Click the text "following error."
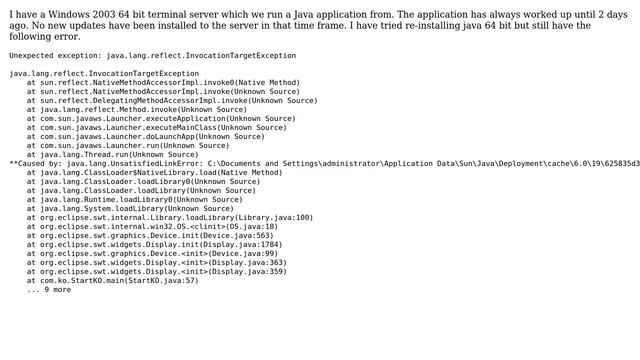Image resolution: width=640 pixels, height=360 pixels. click(45, 36)
